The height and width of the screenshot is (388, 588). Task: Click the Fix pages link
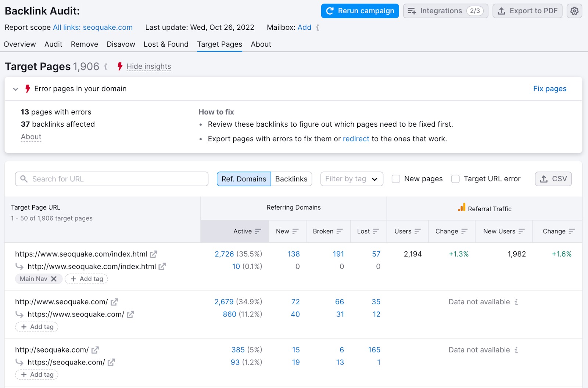[549, 88]
